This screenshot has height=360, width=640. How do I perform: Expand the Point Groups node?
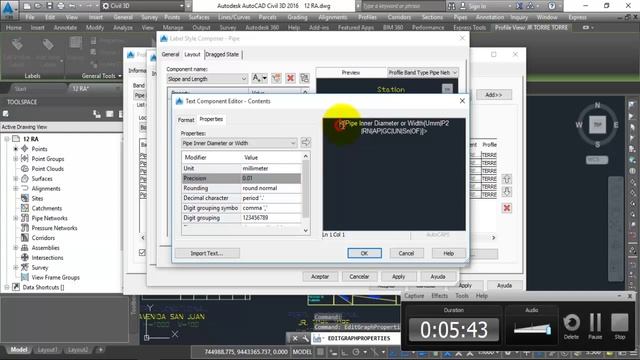tap(16, 159)
